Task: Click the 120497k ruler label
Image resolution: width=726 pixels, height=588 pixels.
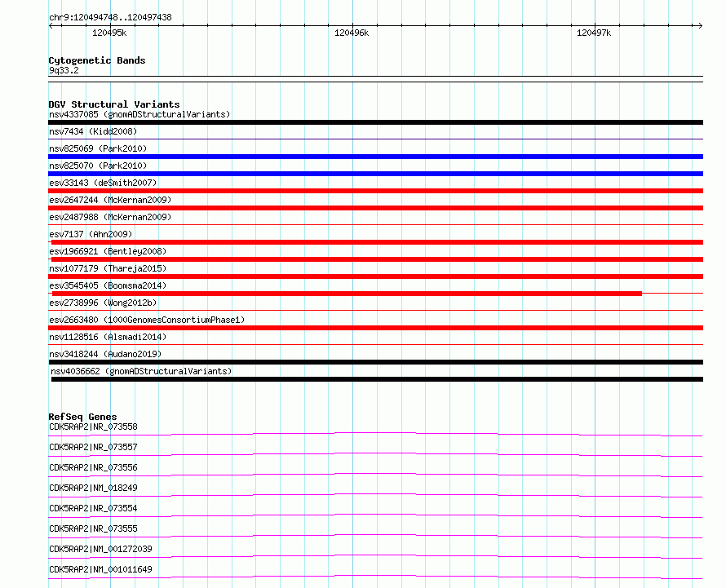Action: coord(594,33)
